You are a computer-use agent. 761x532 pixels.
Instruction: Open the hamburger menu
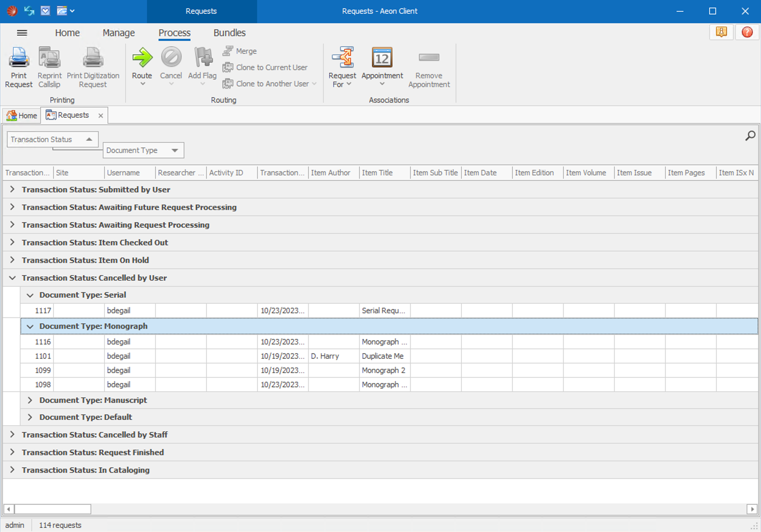tap(22, 33)
